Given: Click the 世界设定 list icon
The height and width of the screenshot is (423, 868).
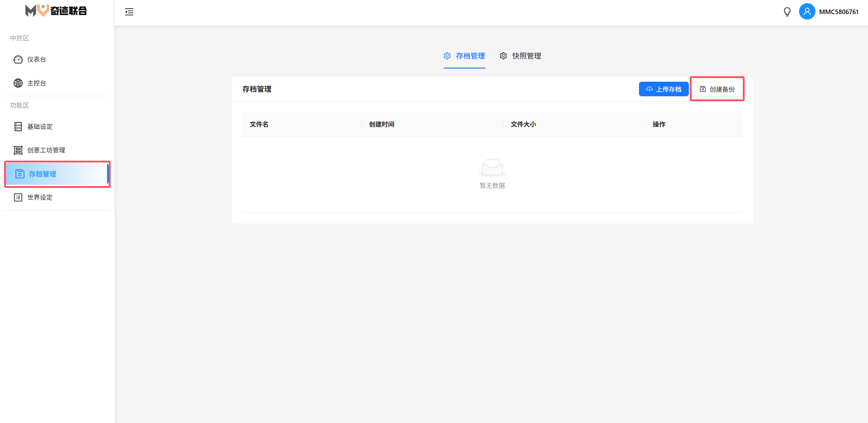Looking at the screenshot, I should tap(18, 197).
